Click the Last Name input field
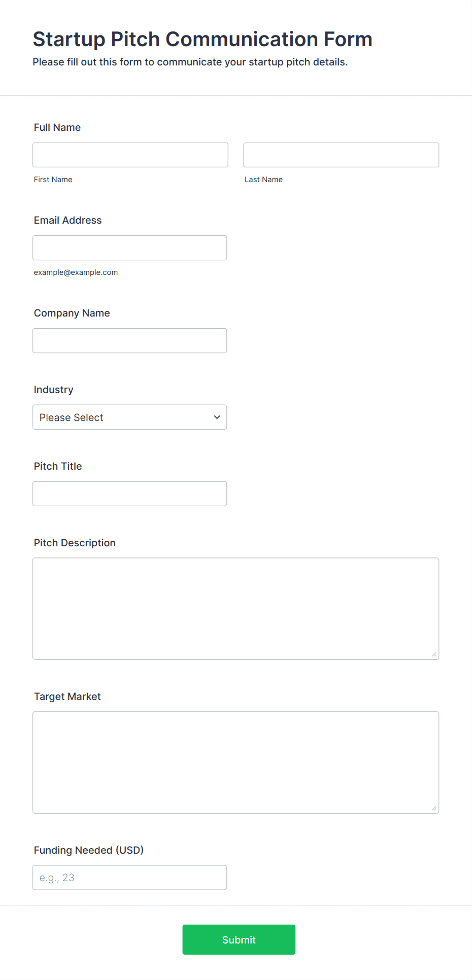The height and width of the screenshot is (980, 472). click(x=341, y=155)
